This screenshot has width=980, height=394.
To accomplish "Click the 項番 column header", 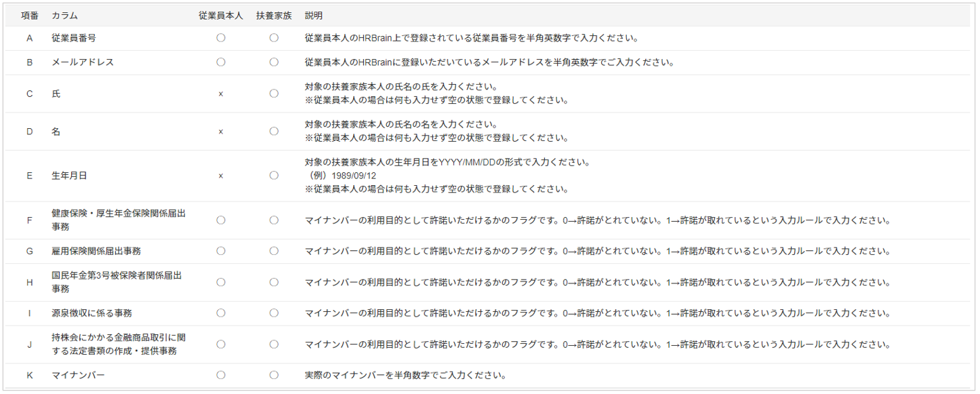I will (29, 15).
